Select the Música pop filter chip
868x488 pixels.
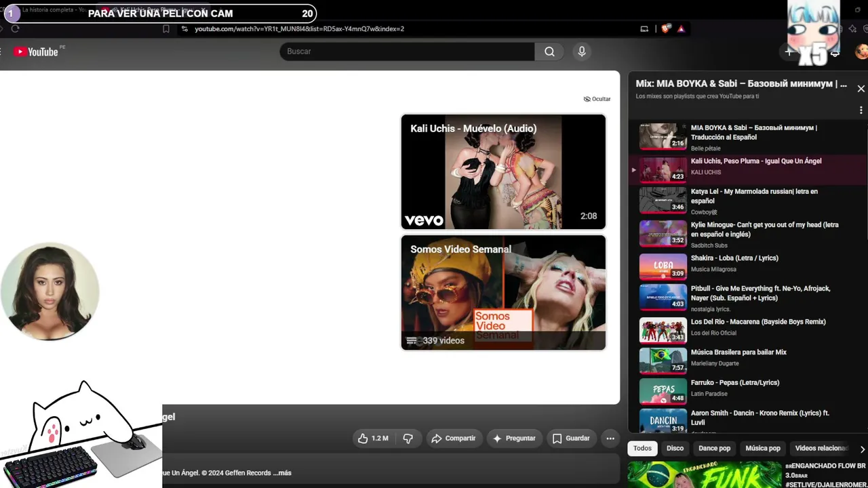click(x=763, y=448)
